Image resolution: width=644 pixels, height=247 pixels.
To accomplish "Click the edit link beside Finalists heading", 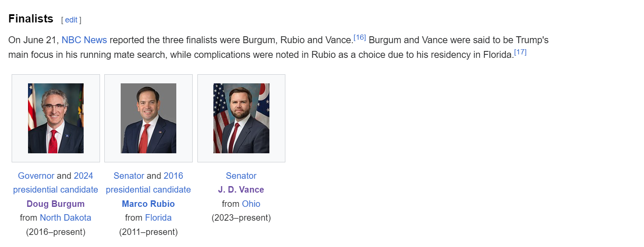I will coord(71,20).
